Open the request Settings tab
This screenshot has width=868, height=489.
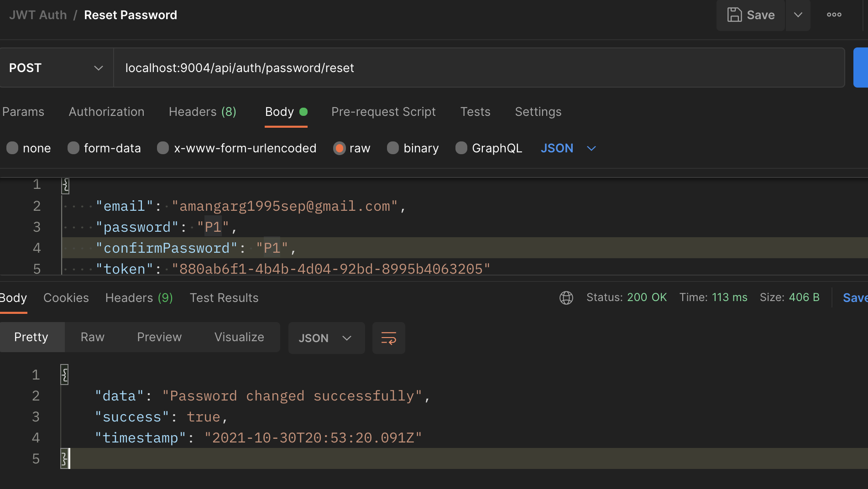tap(538, 112)
